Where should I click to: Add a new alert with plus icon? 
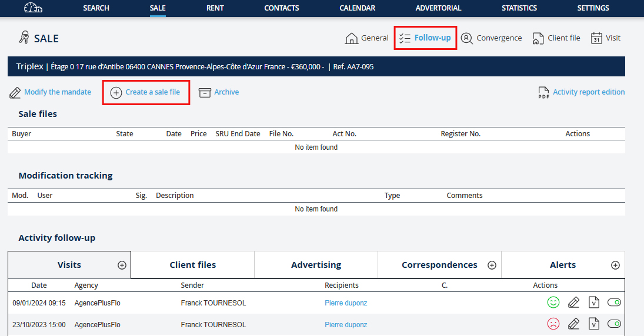(615, 266)
